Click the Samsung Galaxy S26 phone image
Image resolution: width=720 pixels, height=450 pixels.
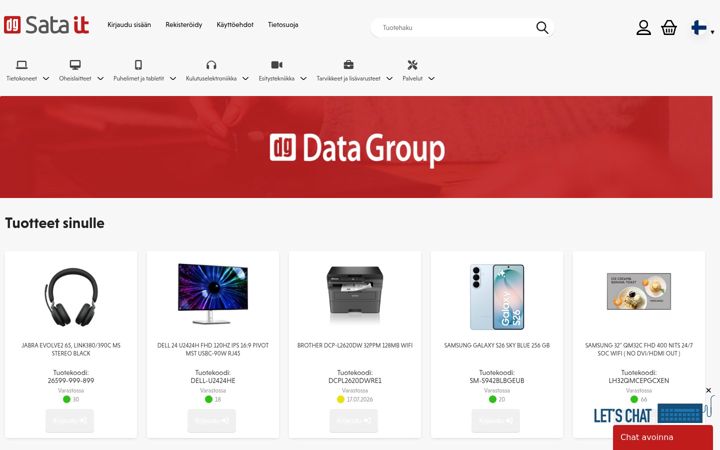click(497, 297)
